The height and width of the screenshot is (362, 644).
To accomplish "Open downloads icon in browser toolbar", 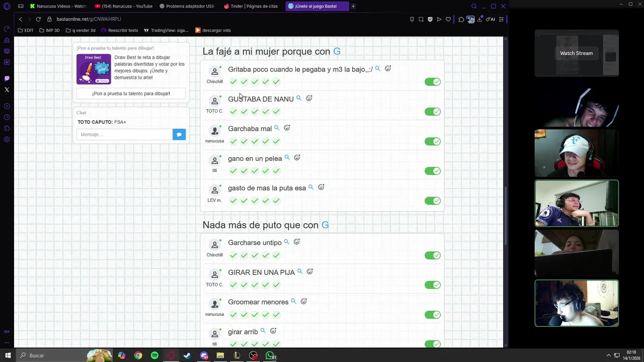I will pyautogui.click(x=479, y=19).
